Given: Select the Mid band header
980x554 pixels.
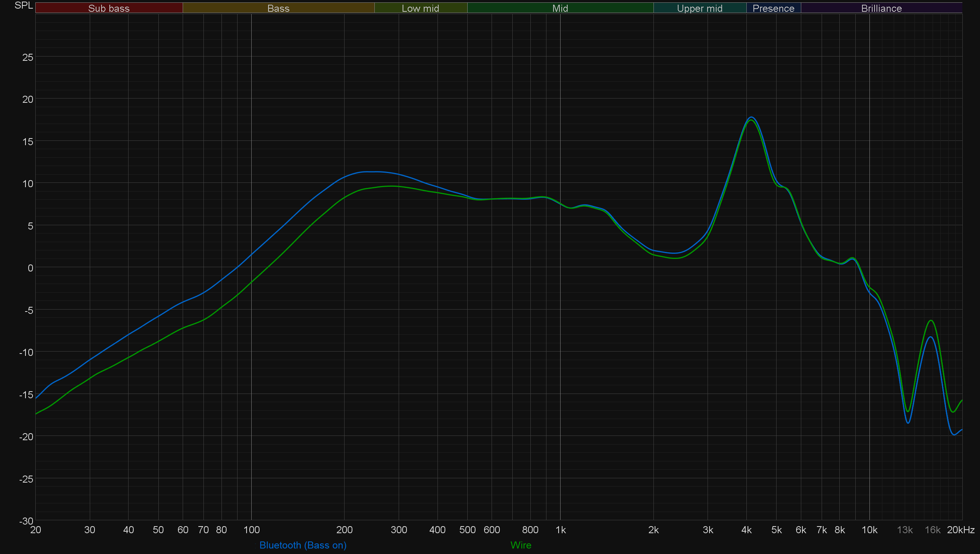Looking at the screenshot, I should pyautogui.click(x=560, y=8).
